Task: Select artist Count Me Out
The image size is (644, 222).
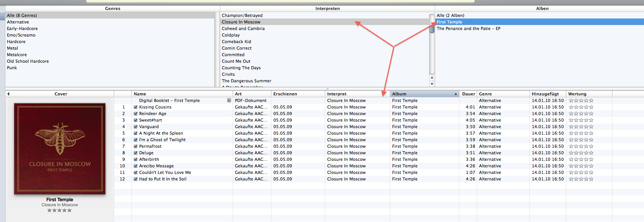Action: click(x=324, y=61)
